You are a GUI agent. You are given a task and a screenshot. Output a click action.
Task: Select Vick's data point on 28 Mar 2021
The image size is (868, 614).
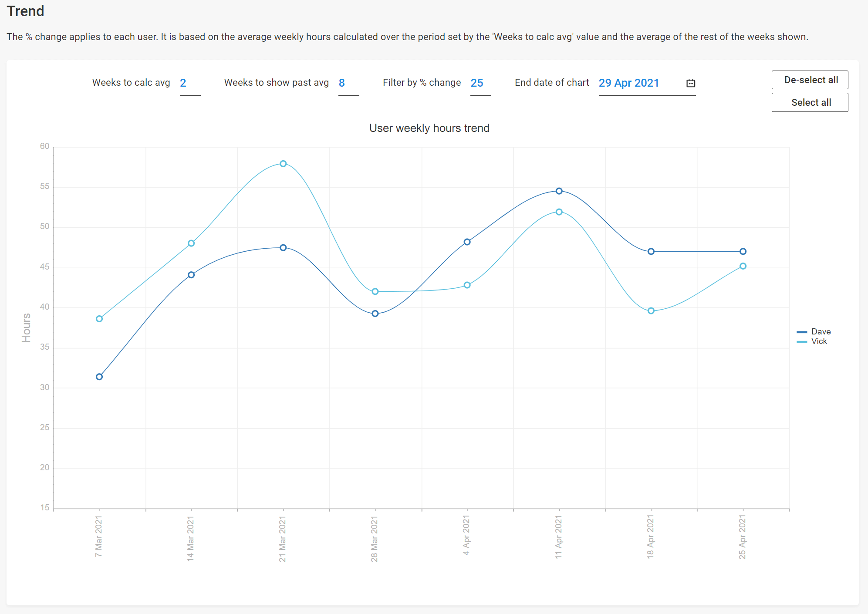pos(375,291)
